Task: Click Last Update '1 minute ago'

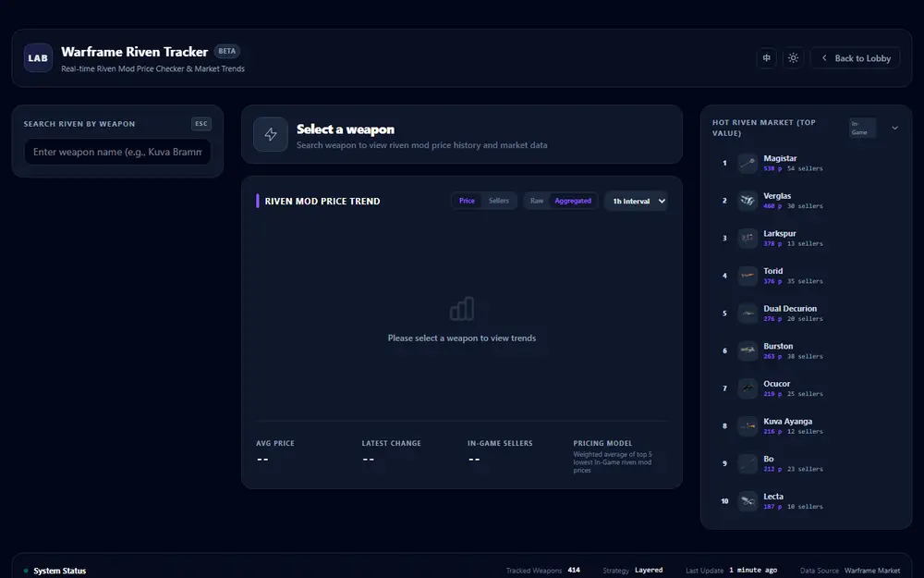Action: [x=752, y=571]
